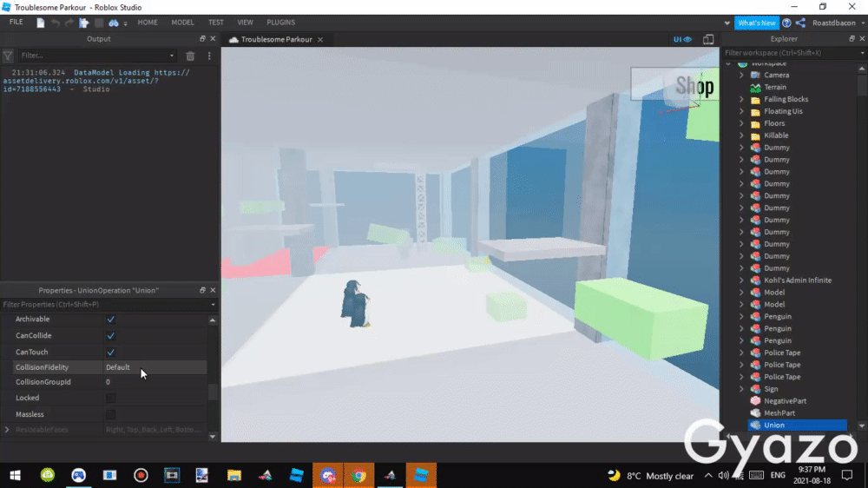The width and height of the screenshot is (868, 488).
Task: Undock the Output panel
Action: [x=202, y=39]
